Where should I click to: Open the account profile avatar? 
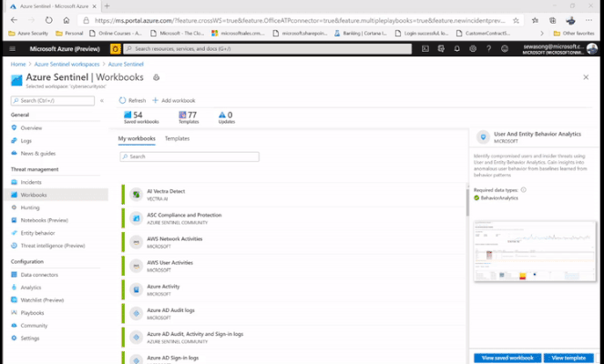(591, 49)
